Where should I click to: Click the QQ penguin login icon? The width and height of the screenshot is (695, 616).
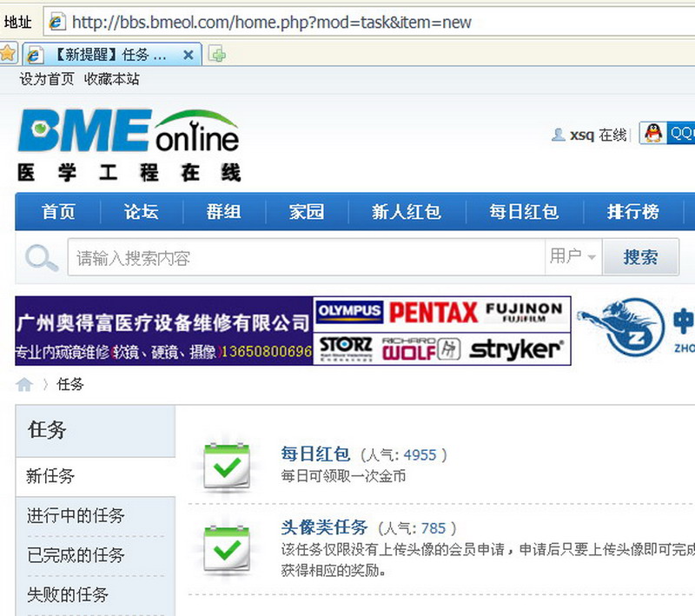click(x=653, y=134)
